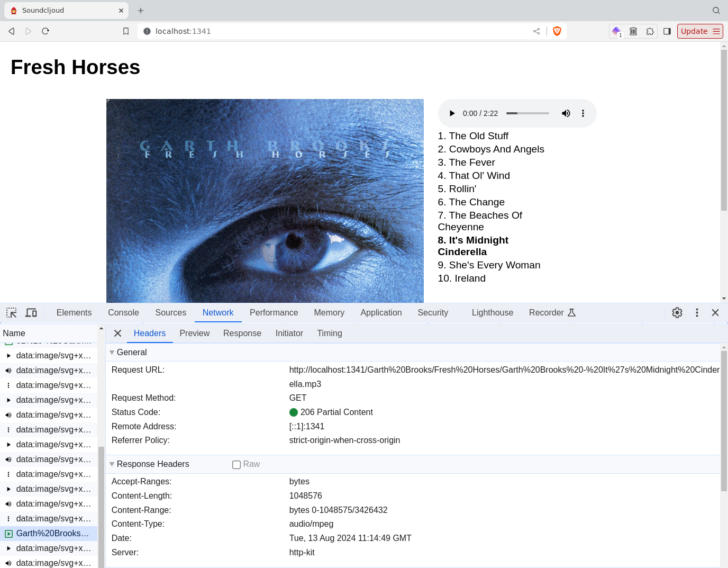Click the audio progress slider

pyautogui.click(x=527, y=113)
